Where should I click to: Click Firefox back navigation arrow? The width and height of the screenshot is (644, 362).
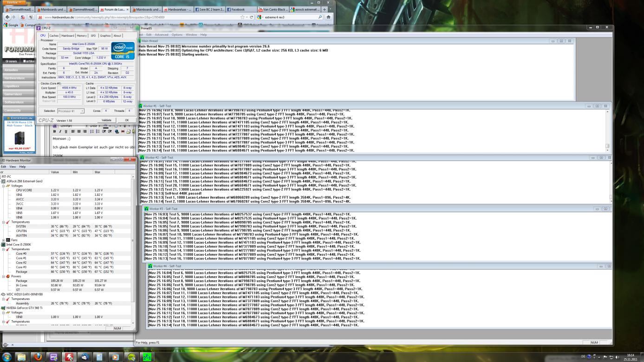click(7, 17)
